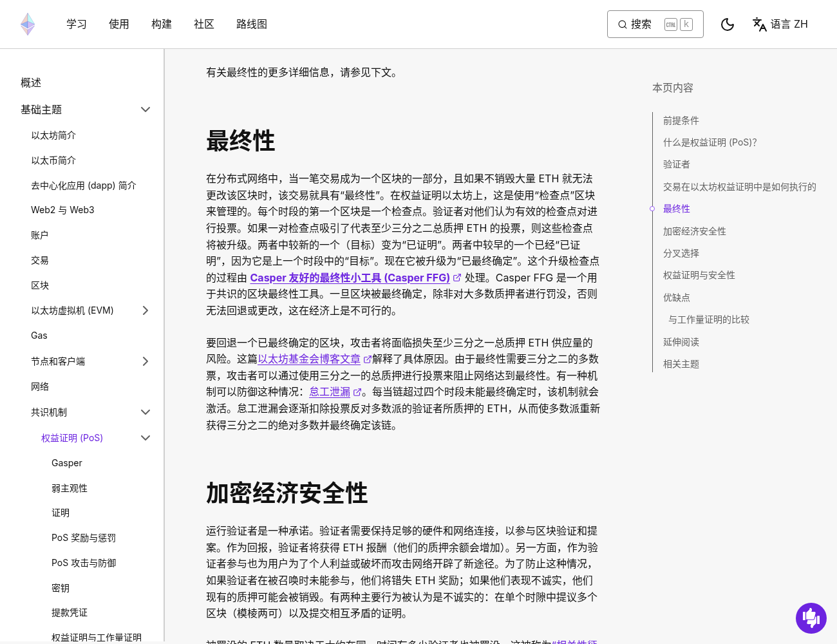
Task: Jump to 最终性 in page contents
Action: pyautogui.click(x=677, y=209)
